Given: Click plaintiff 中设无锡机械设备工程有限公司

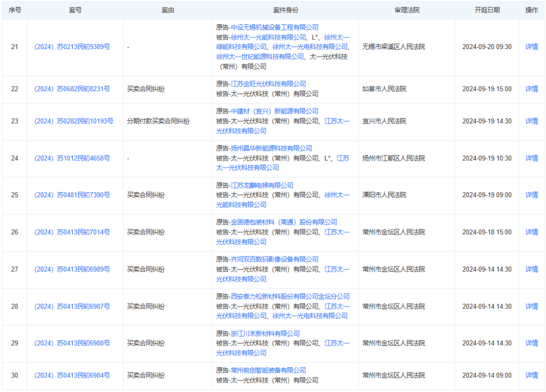Looking at the screenshot, I should tap(275, 27).
